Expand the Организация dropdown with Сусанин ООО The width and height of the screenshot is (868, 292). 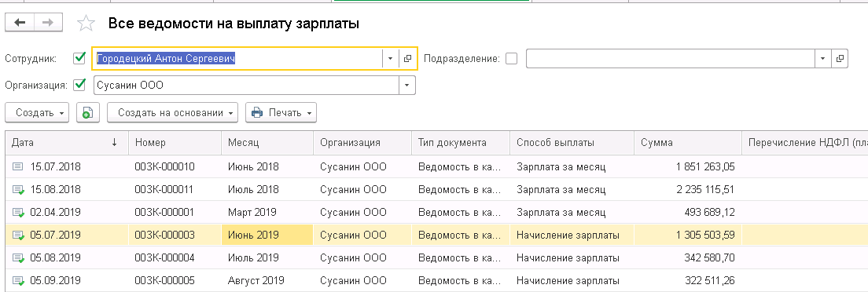407,85
